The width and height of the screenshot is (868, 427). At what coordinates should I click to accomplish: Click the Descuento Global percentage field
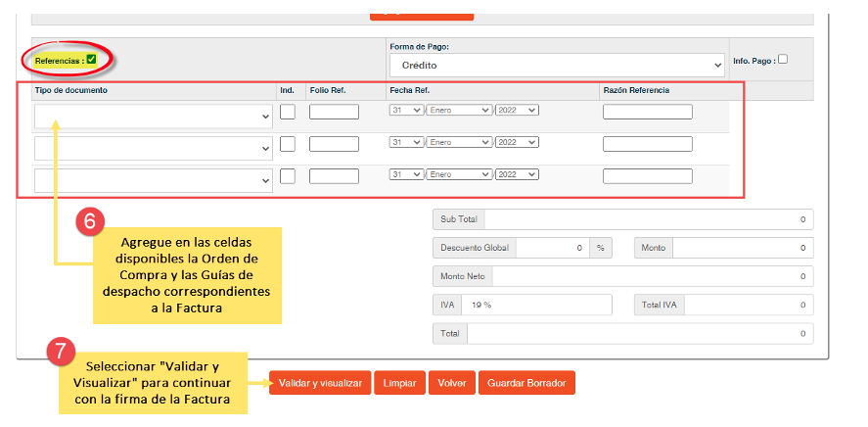pyautogui.click(x=553, y=248)
